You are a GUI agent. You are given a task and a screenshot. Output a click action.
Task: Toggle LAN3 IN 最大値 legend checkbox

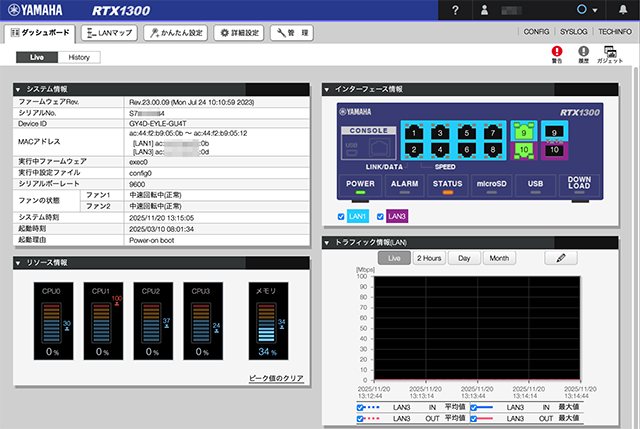pyautogui.click(x=473, y=407)
